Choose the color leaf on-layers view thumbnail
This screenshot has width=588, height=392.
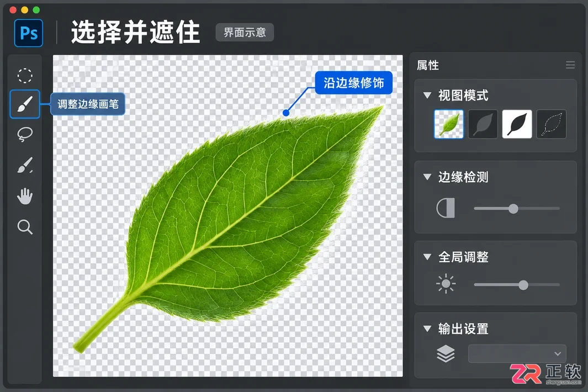pyautogui.click(x=448, y=124)
